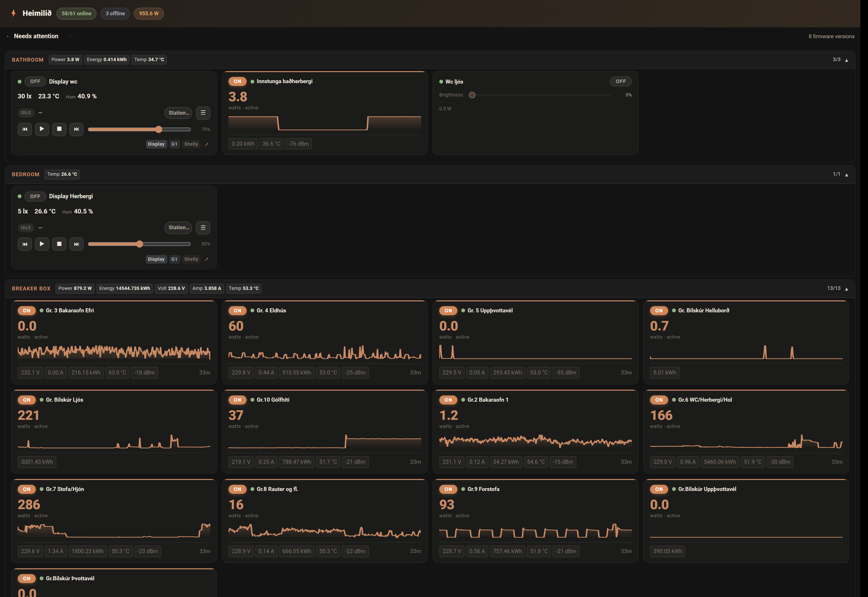The width and height of the screenshot is (868, 597).
Task: Select the Shelly tag on Display Herbergi
Action: click(191, 259)
